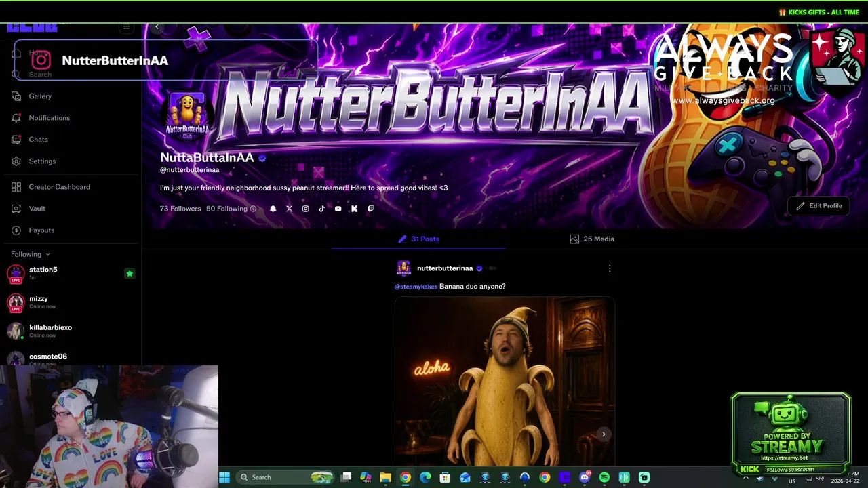Open the TikTok profile link icon

point(321,209)
